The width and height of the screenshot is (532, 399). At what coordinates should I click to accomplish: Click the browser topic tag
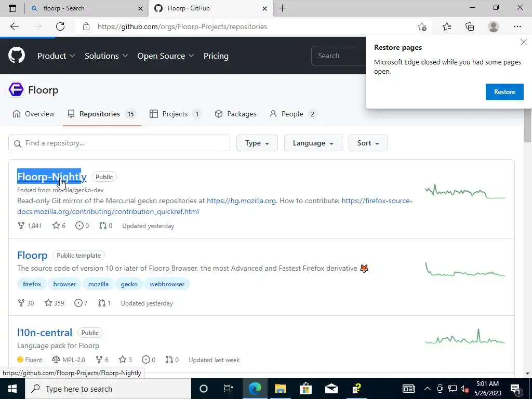(x=64, y=284)
